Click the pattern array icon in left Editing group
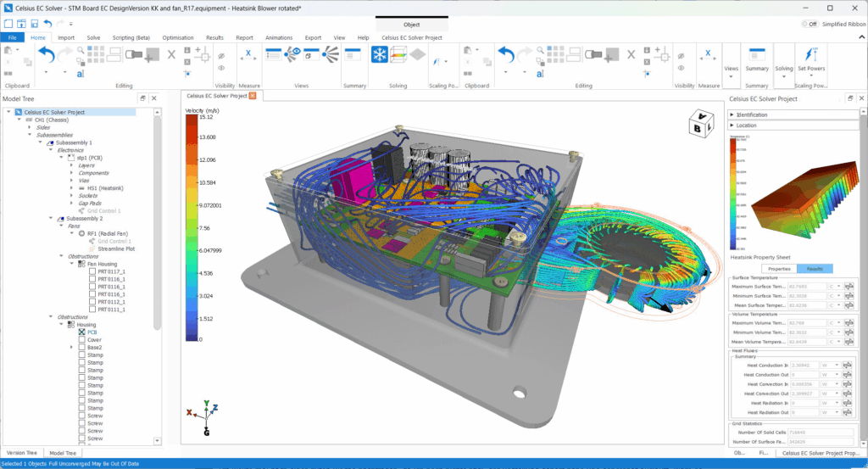The image size is (868, 469). [95, 54]
